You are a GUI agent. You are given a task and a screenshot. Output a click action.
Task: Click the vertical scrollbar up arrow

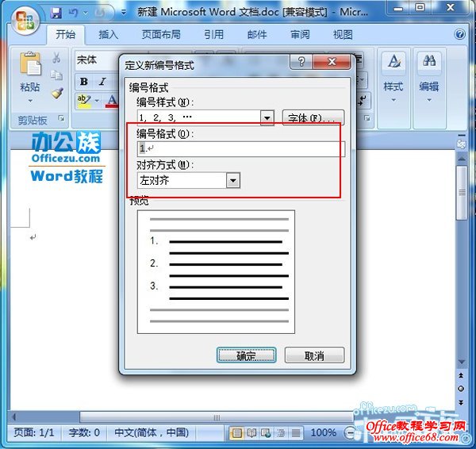(x=462, y=159)
